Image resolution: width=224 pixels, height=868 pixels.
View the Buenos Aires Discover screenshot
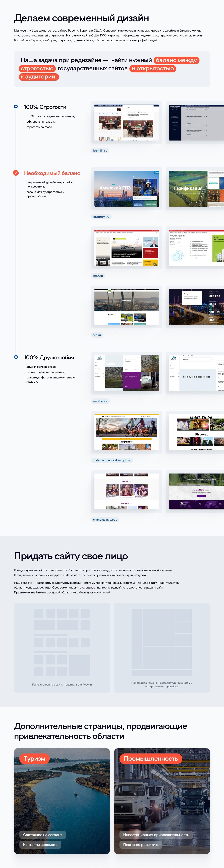tap(196, 432)
